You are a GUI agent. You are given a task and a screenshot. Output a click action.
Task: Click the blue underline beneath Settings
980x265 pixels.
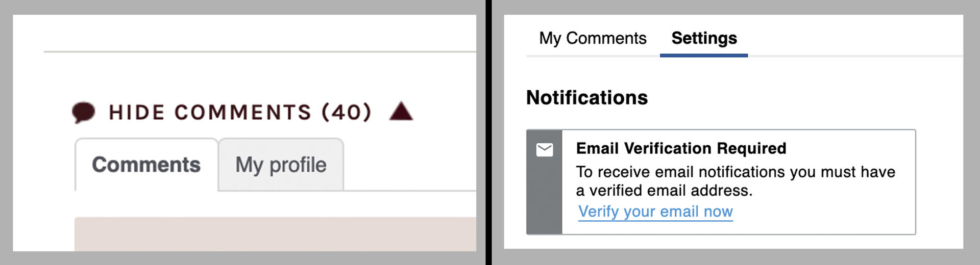pos(704,55)
